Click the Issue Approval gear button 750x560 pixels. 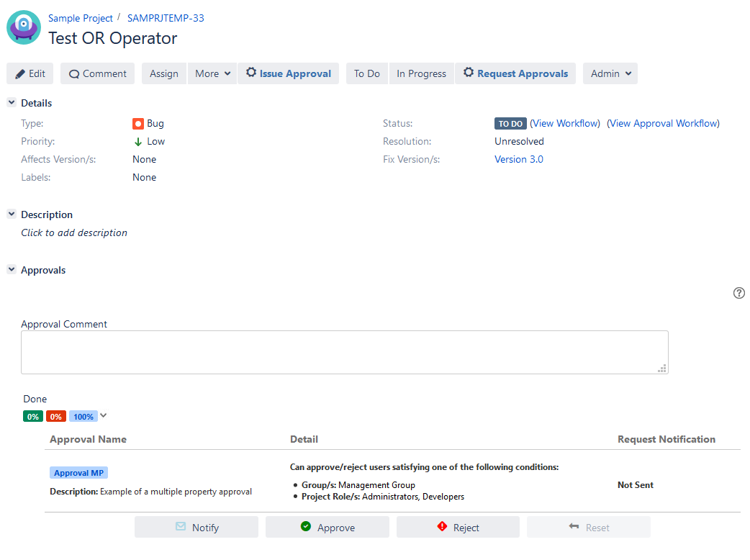[288, 73]
